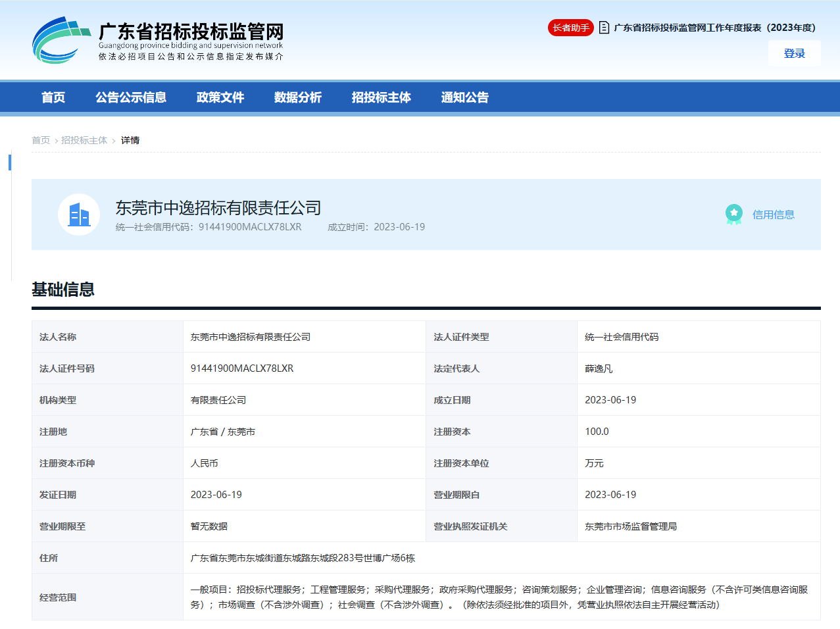The image size is (840, 629).
Task: Click the Guangdong bidding network logo
Action: pos(61,40)
